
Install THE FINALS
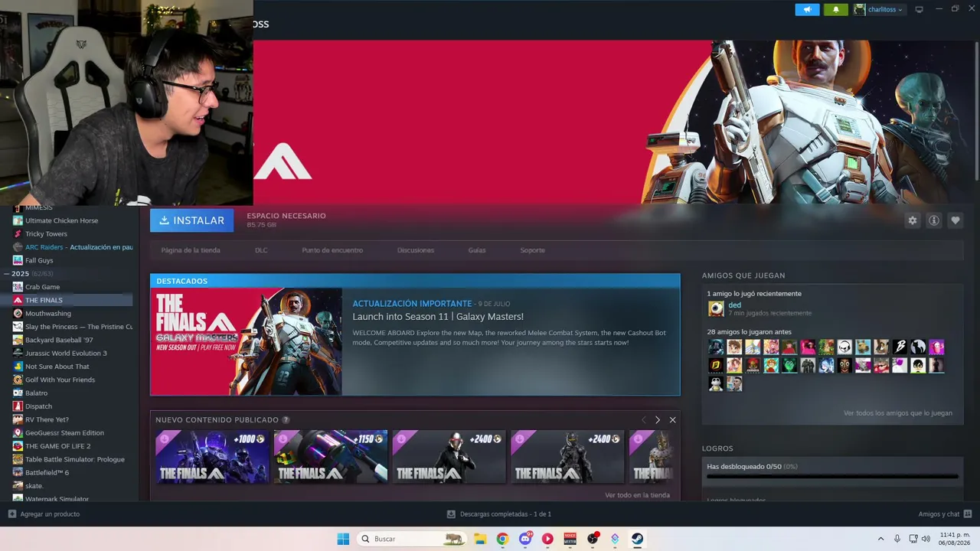point(191,220)
